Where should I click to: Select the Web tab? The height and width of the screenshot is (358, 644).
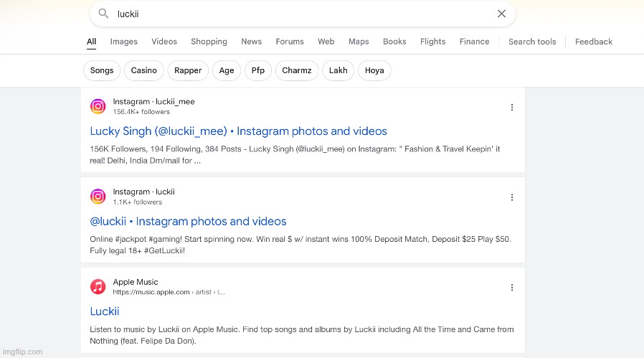[326, 42]
